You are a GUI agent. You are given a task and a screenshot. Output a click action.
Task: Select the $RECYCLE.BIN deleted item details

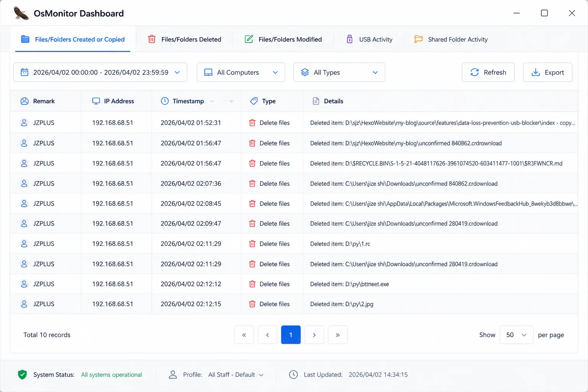436,163
